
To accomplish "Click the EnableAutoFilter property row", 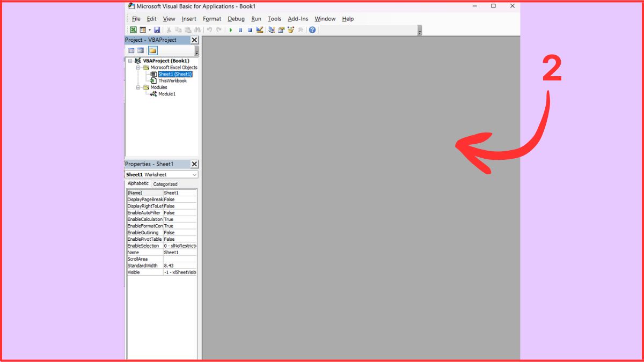I will (162, 212).
